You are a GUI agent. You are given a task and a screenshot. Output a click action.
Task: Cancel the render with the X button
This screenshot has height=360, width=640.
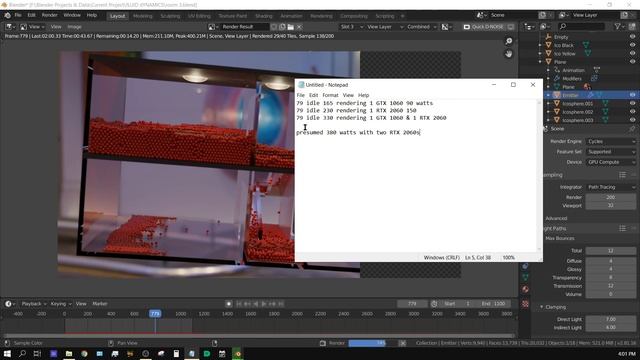pyautogui.click(x=402, y=343)
